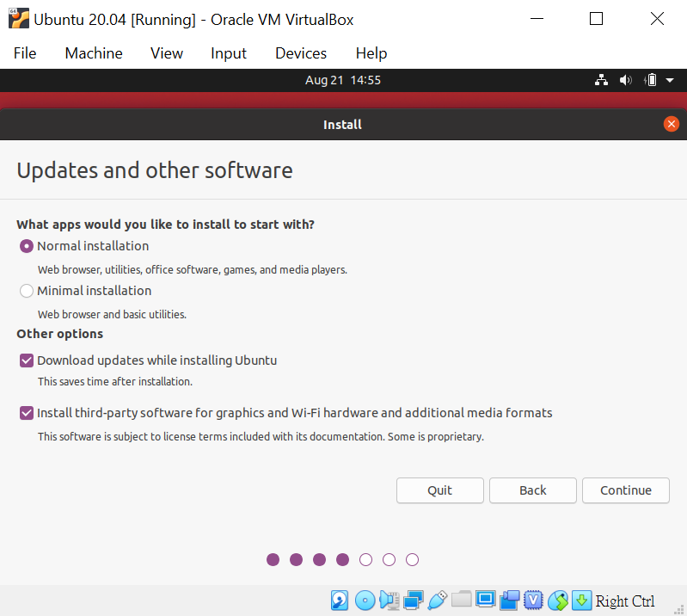The width and height of the screenshot is (687, 616).
Task: Click the Right Ctrl host key label
Action: coord(625,601)
